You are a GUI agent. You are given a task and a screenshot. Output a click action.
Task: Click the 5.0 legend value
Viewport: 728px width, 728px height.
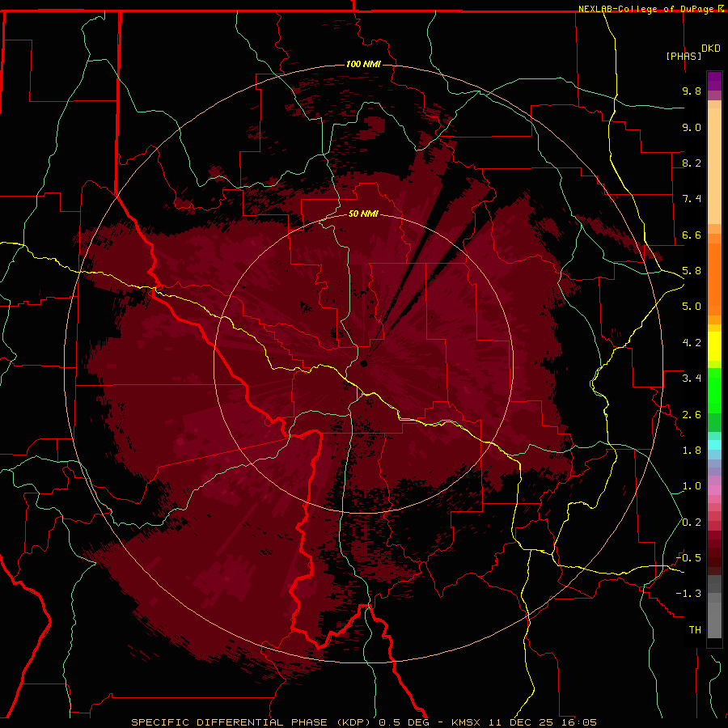[692, 307]
